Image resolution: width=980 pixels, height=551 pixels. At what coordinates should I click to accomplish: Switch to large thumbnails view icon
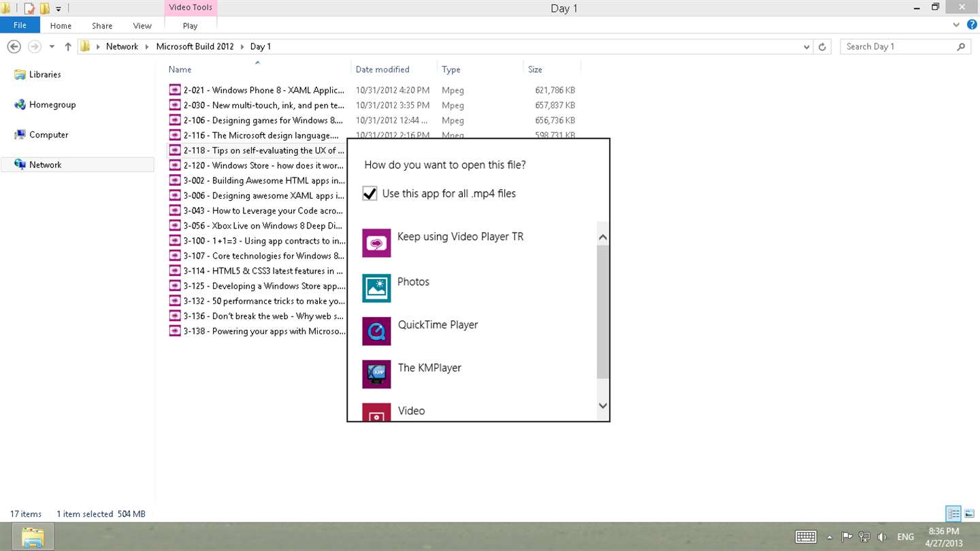[x=970, y=514]
